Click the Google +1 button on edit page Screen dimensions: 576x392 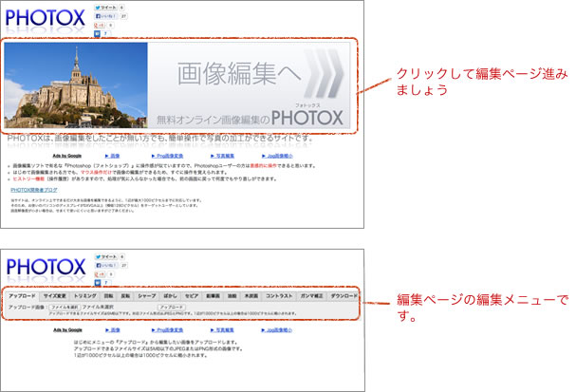(x=100, y=274)
